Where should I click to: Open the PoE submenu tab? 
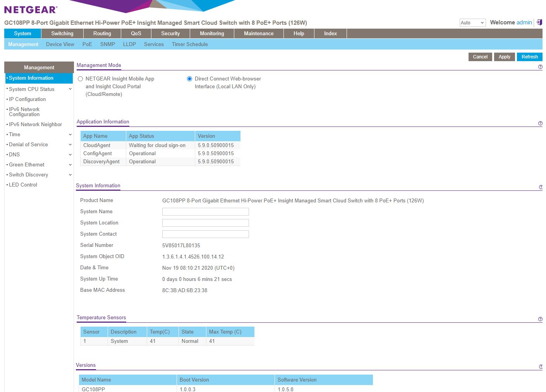(x=87, y=45)
